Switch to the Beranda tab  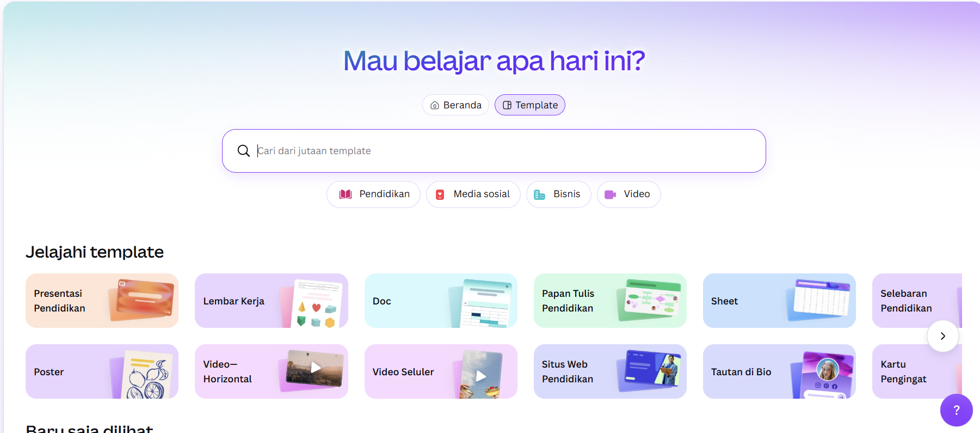(455, 105)
